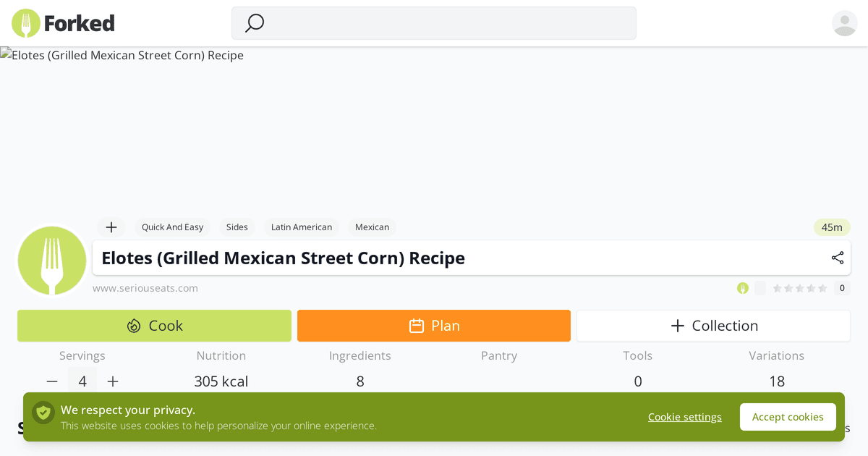Open the search magnifier icon
Screen dimensions: 868x456
254,23
